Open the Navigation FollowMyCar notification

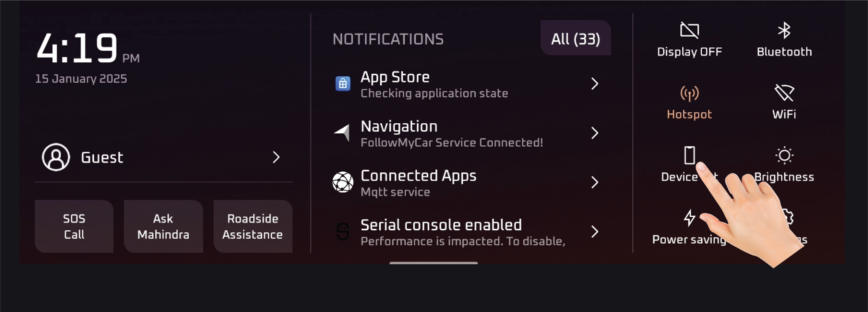pyautogui.click(x=452, y=133)
